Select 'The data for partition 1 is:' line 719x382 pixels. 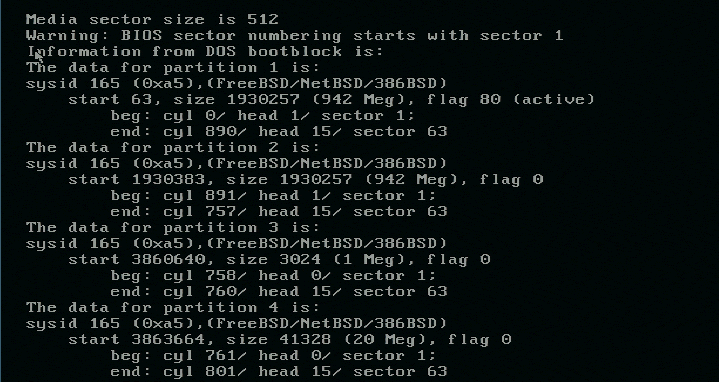tap(173, 68)
